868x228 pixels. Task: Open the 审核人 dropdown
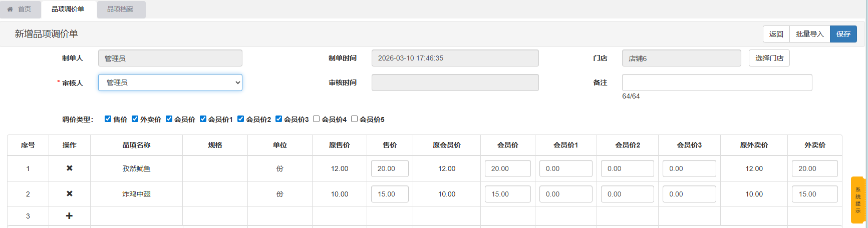click(170, 82)
